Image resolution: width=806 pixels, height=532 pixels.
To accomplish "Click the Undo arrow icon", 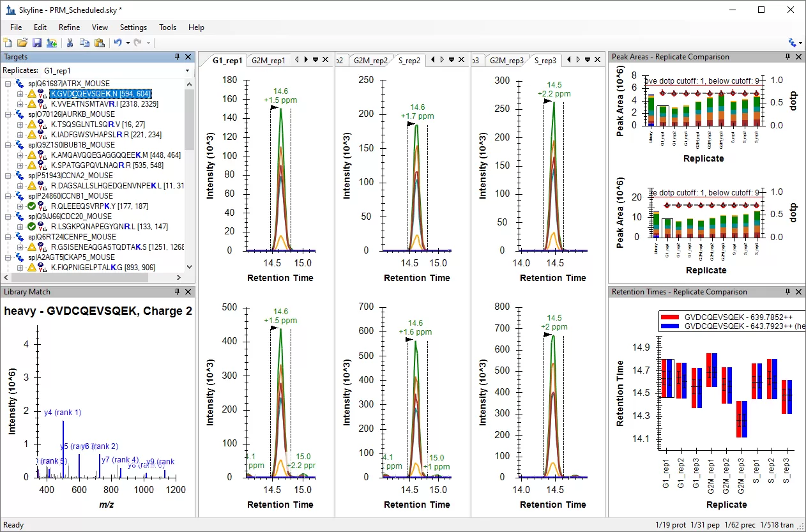I will (118, 43).
